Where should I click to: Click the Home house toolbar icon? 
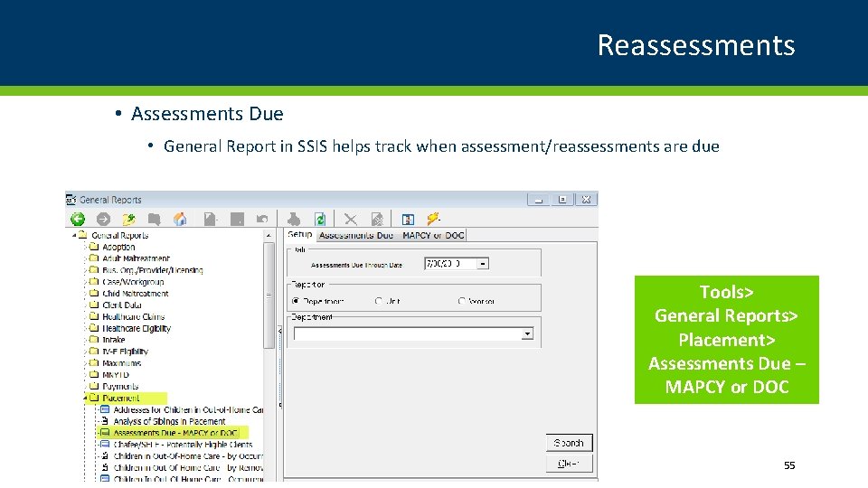point(180,219)
